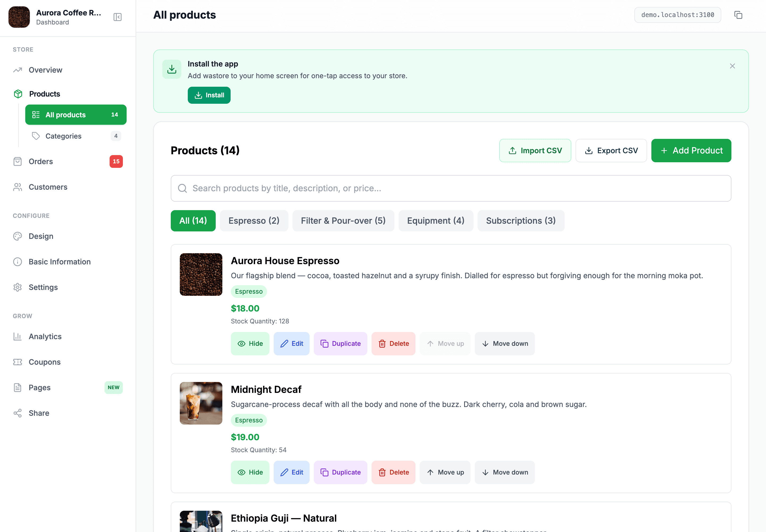Open Basic Information page
Screen dimensions: 766x532
pos(68,262)
